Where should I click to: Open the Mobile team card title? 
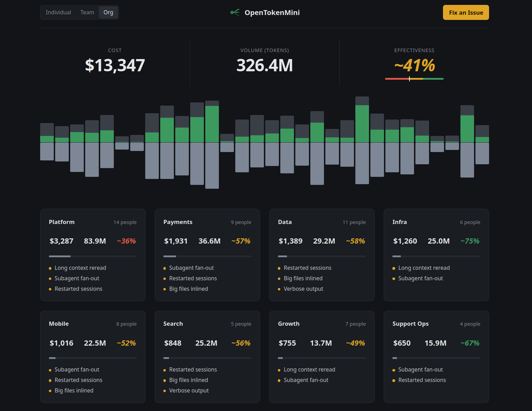click(59, 324)
